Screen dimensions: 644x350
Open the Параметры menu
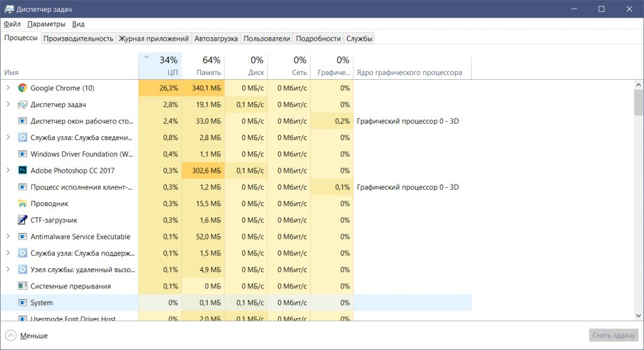point(46,24)
